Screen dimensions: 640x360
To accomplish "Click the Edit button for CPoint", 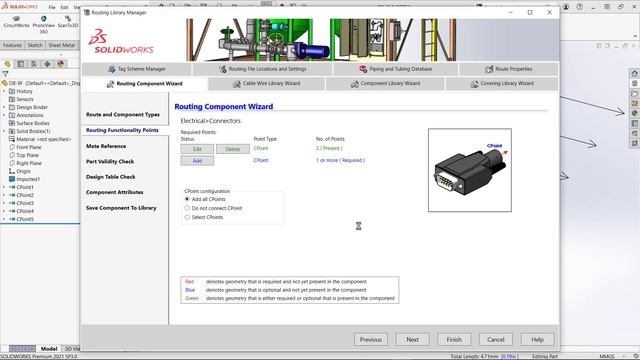I will pos(197,149).
